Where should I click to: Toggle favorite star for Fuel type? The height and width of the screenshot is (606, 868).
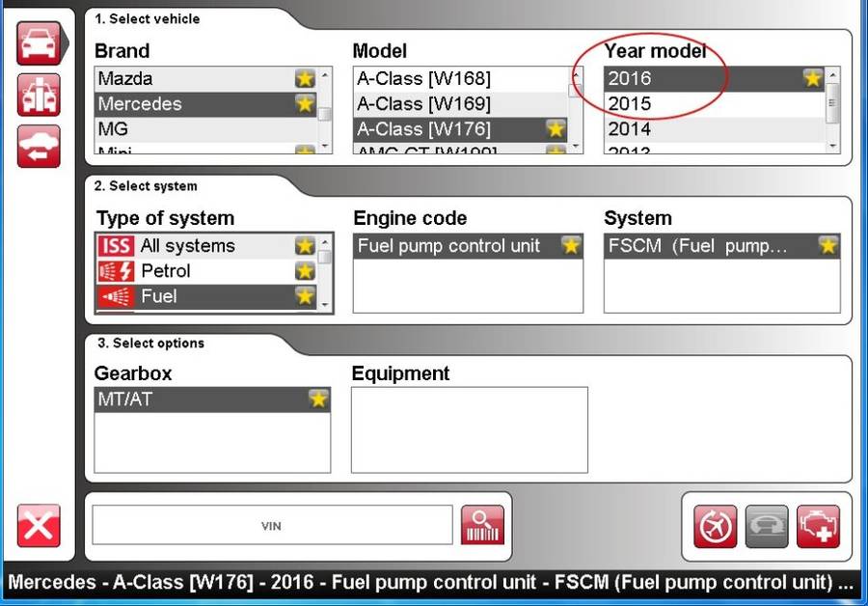(x=305, y=296)
